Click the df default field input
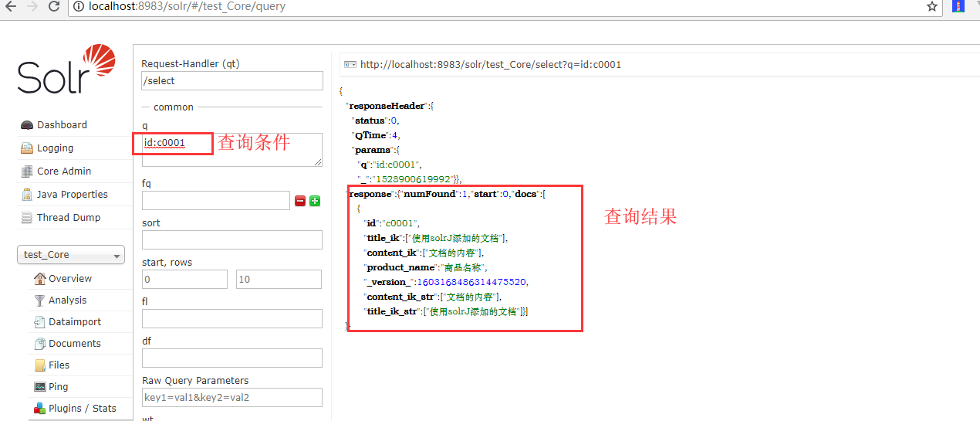This screenshot has width=980, height=421. tap(232, 358)
